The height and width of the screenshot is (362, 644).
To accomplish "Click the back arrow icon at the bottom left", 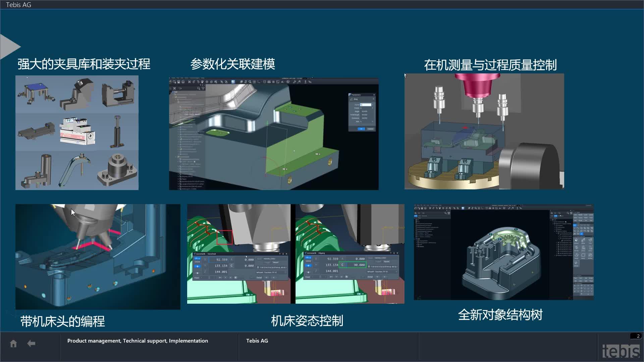I will click(x=31, y=343).
